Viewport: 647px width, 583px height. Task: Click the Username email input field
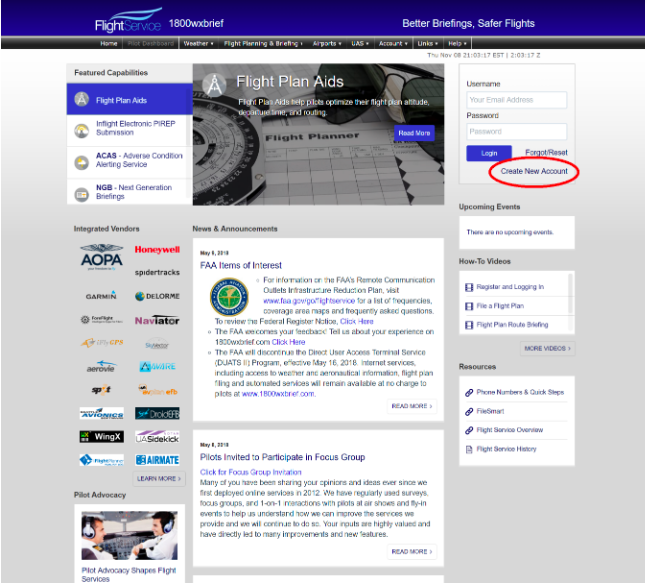517,100
